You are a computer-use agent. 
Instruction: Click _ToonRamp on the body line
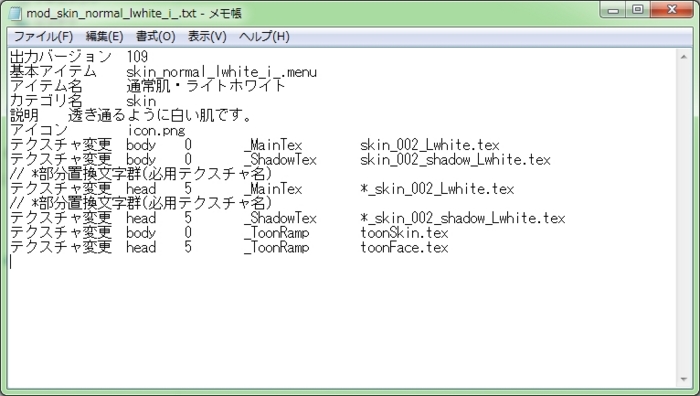click(x=276, y=233)
